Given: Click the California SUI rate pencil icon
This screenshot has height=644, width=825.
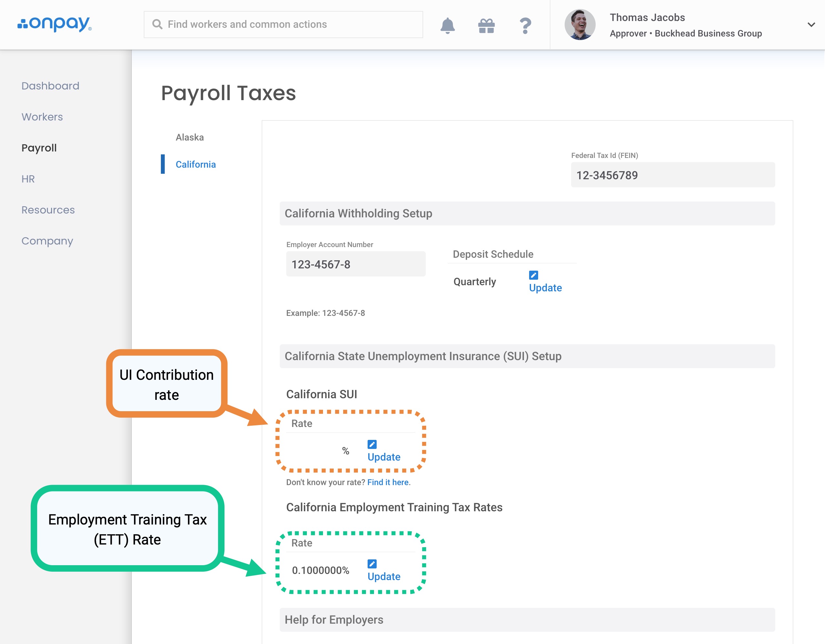Looking at the screenshot, I should point(372,444).
